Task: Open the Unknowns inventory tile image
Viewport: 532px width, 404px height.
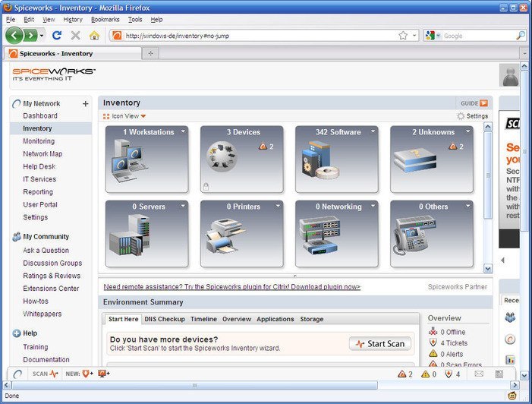Action: tap(415, 160)
